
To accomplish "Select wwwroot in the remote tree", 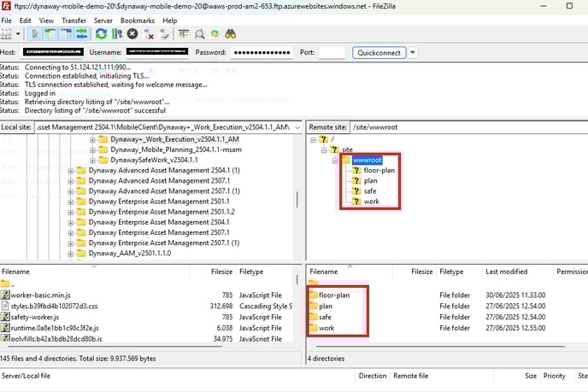I will click(367, 161).
